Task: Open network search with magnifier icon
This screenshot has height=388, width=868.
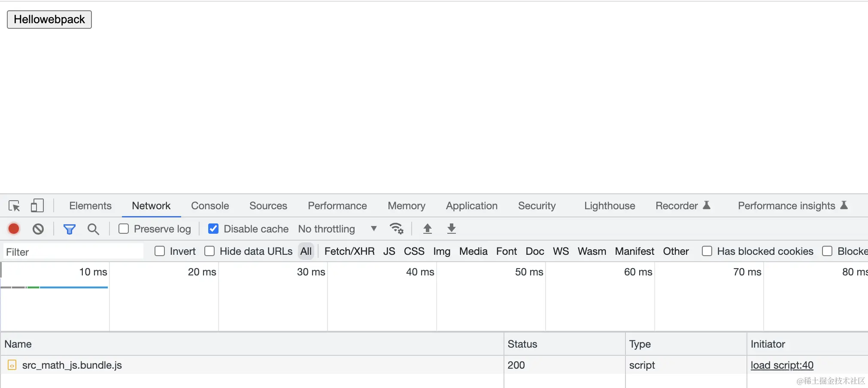Action: (93, 229)
